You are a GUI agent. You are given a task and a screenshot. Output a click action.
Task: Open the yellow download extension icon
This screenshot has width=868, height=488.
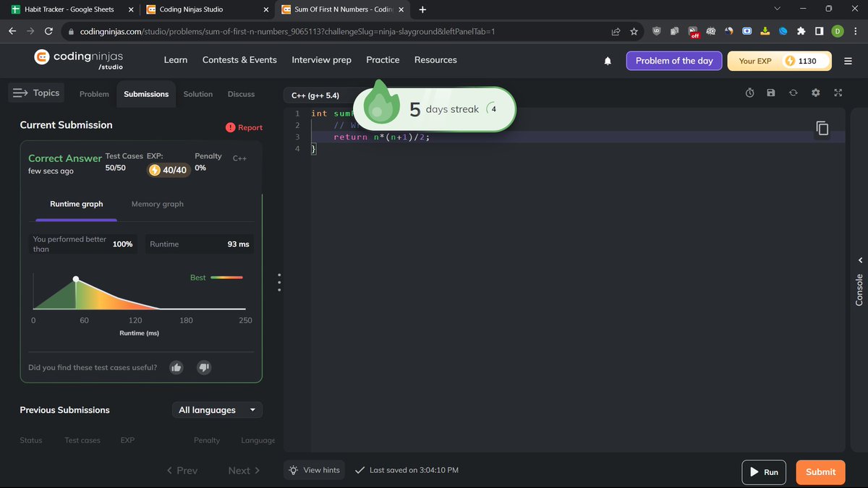pyautogui.click(x=765, y=32)
